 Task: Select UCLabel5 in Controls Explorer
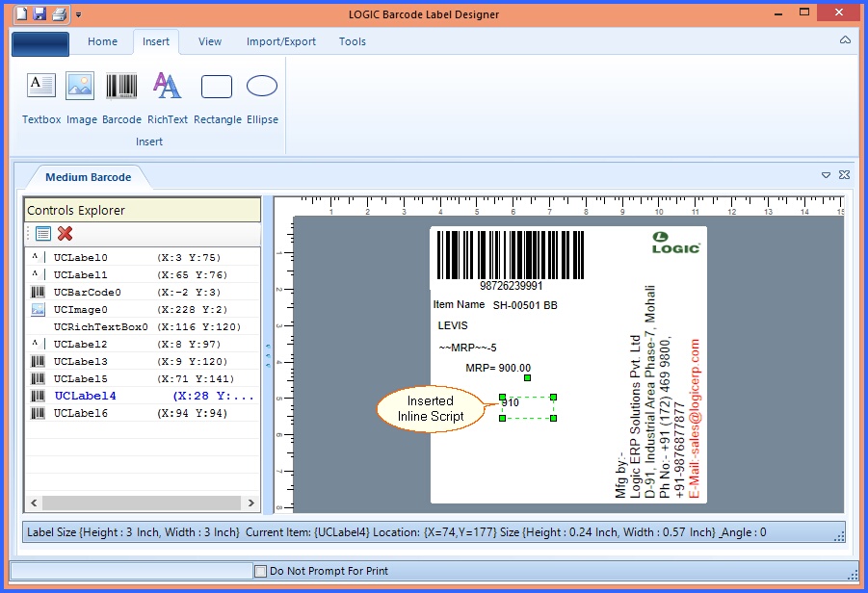(x=143, y=378)
